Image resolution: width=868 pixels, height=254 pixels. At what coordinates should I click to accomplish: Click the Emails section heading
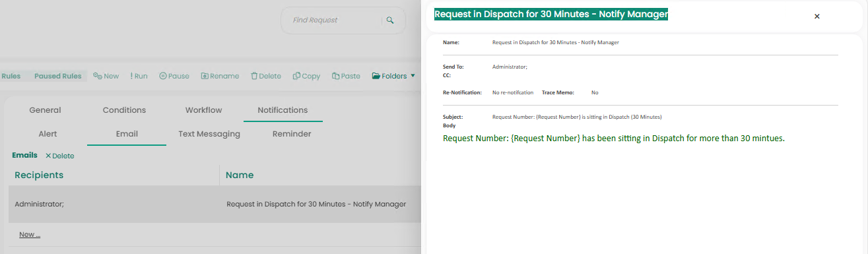pyautogui.click(x=24, y=156)
